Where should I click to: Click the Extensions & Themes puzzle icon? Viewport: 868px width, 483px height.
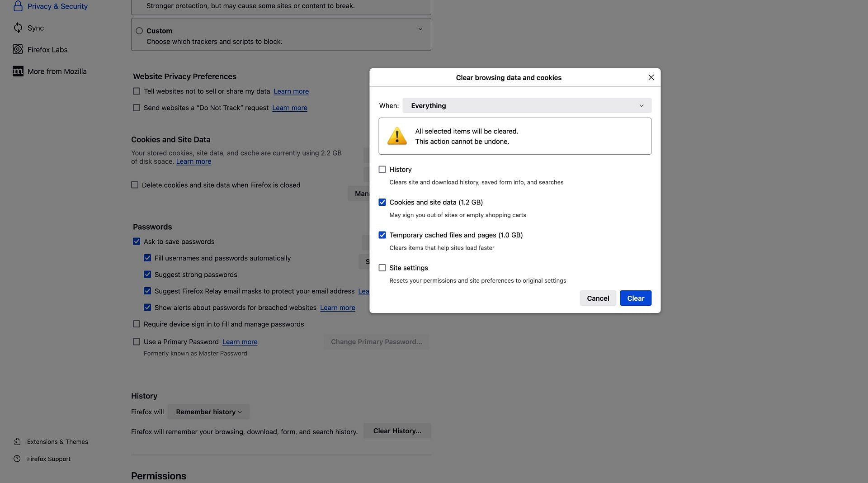pos(17,442)
